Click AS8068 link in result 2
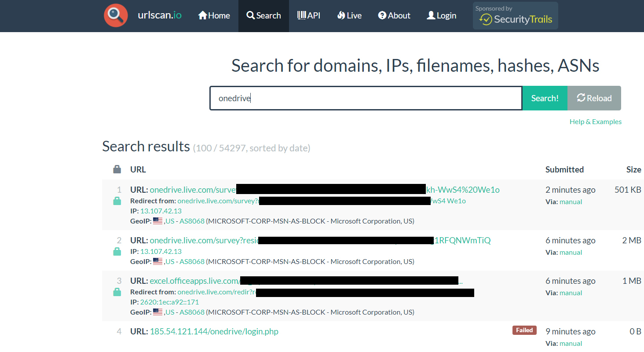The width and height of the screenshot is (644, 352). [192, 261]
